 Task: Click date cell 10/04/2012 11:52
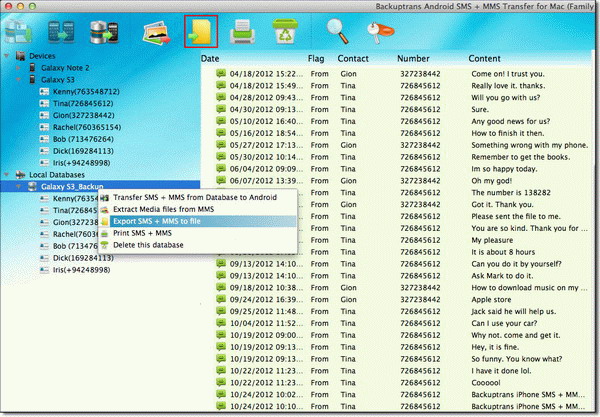(266, 323)
